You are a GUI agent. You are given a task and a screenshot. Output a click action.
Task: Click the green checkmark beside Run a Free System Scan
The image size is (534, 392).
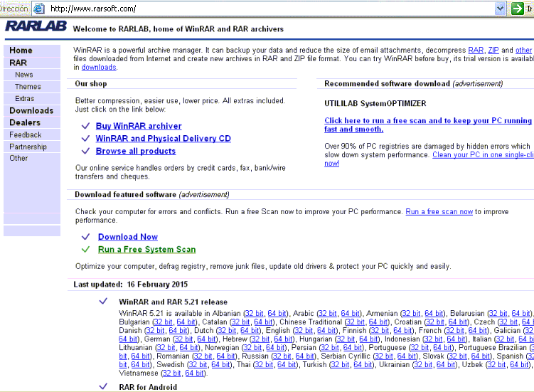85,250
